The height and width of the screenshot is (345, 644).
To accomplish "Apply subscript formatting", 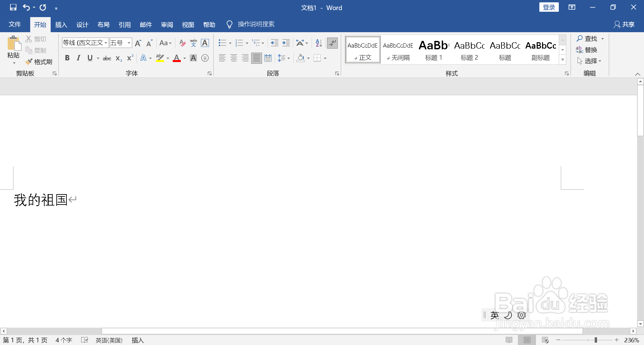I will click(119, 58).
